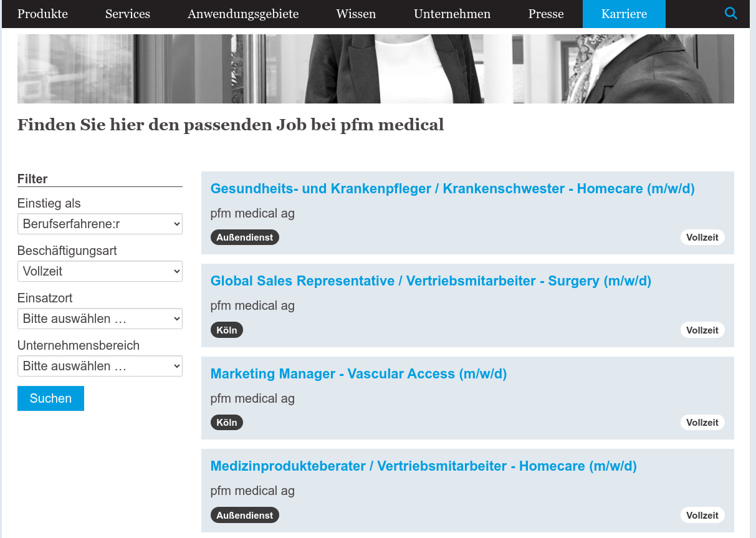This screenshot has height=538, width=756.
Task: Open the Marketing Manager Vascular Access job
Action: (358, 373)
